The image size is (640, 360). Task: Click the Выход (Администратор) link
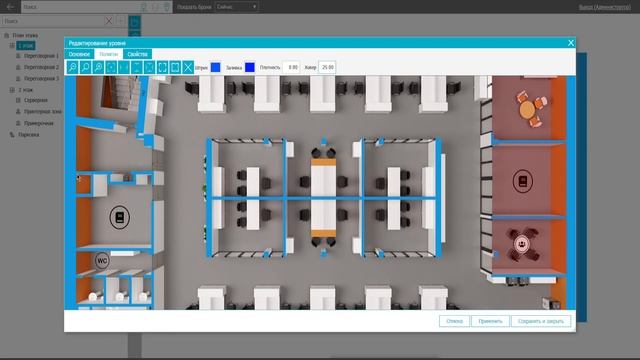604,7
